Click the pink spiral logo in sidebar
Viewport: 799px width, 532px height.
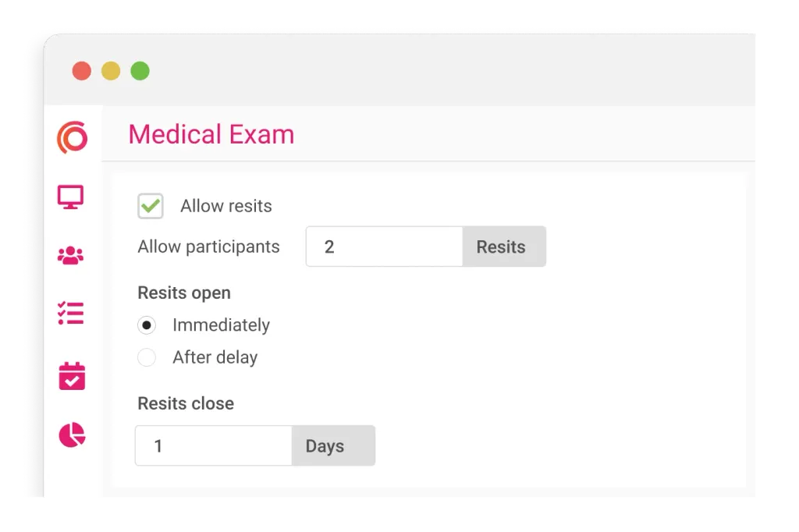[x=71, y=137]
